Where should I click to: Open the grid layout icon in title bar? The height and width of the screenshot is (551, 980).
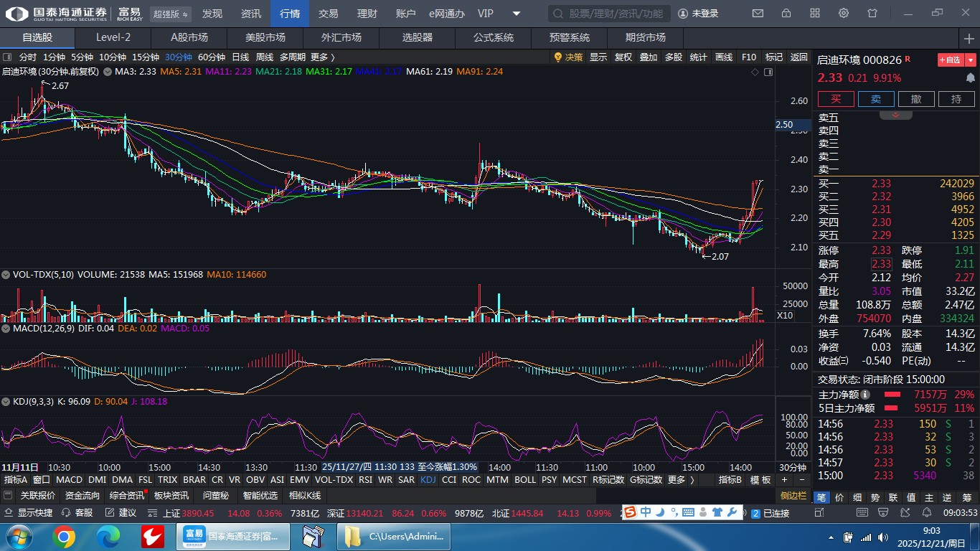pos(815,13)
